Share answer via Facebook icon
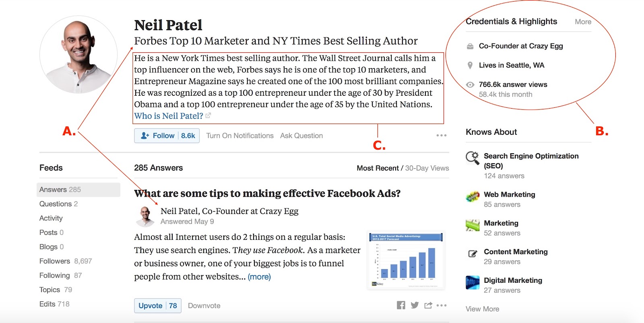The height and width of the screenshot is (323, 644). [401, 305]
